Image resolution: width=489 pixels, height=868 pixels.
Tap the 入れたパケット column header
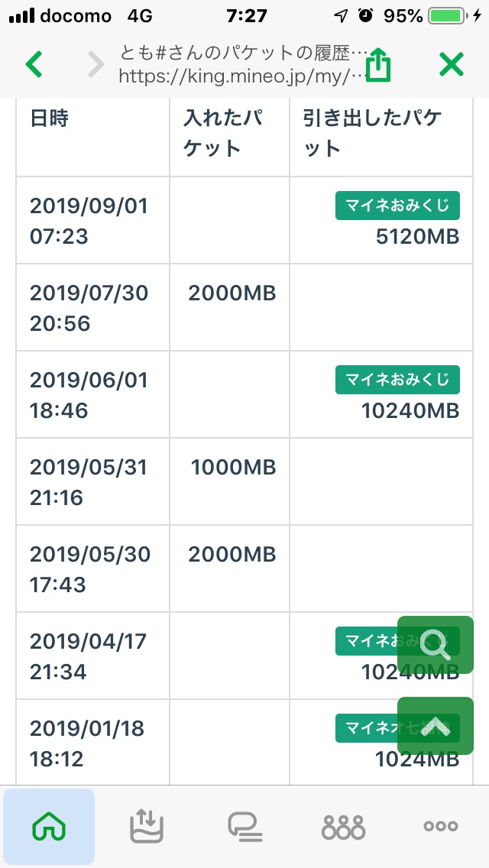(224, 132)
